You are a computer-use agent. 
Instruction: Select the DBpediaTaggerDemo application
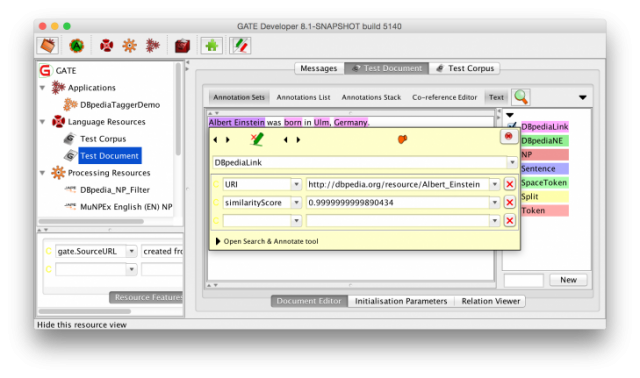tap(120, 105)
